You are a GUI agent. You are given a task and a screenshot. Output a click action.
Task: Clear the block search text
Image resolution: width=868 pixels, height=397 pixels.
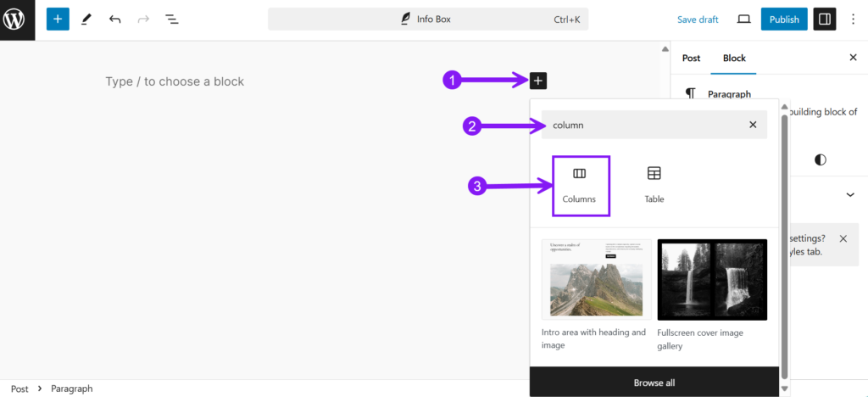[x=753, y=125]
